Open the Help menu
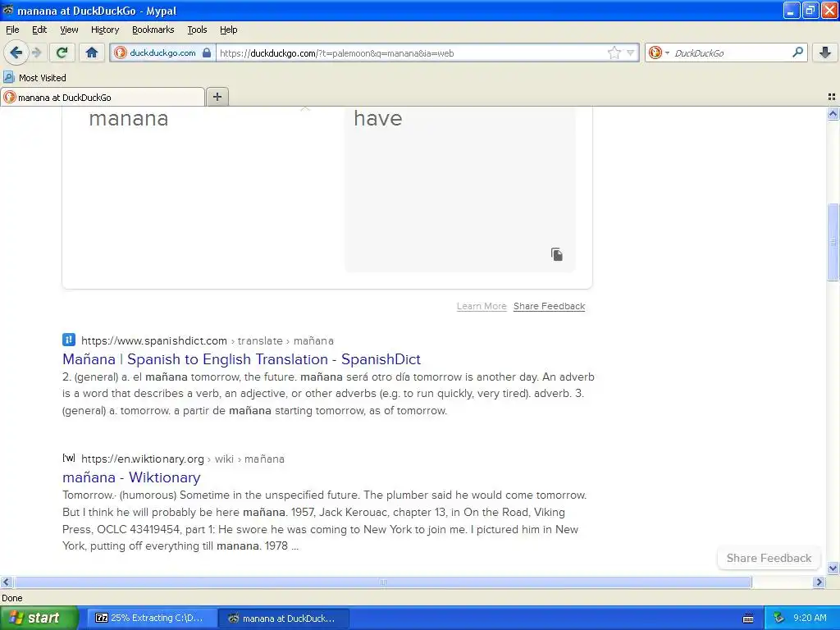 (228, 30)
